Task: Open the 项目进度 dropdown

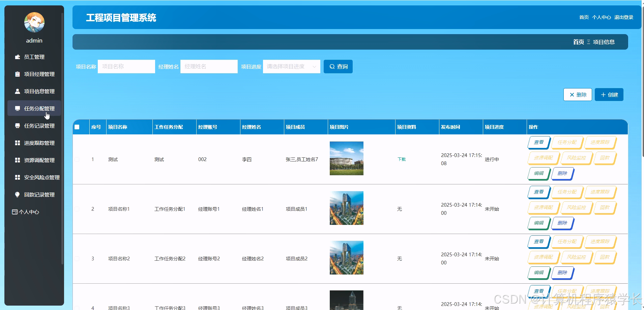Action: point(292,67)
